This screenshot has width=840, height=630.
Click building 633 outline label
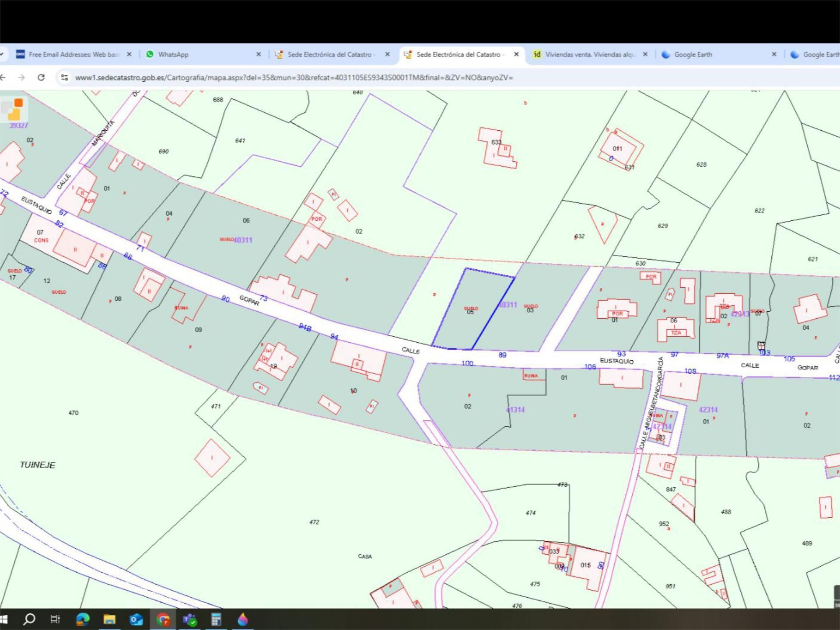coord(496,142)
